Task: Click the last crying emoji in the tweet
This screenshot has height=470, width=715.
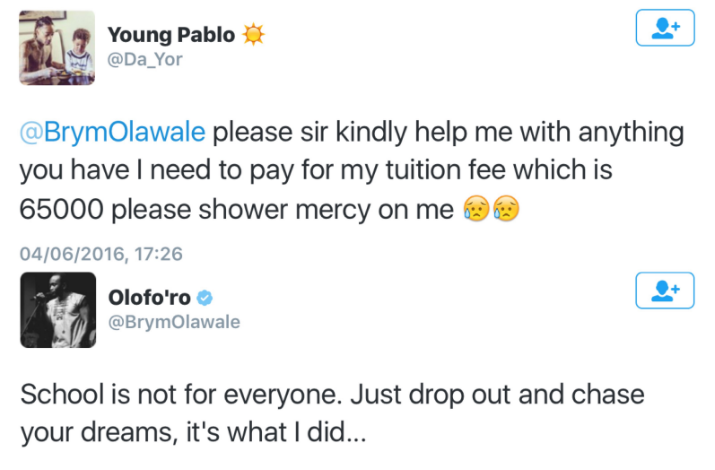Action: tap(506, 211)
